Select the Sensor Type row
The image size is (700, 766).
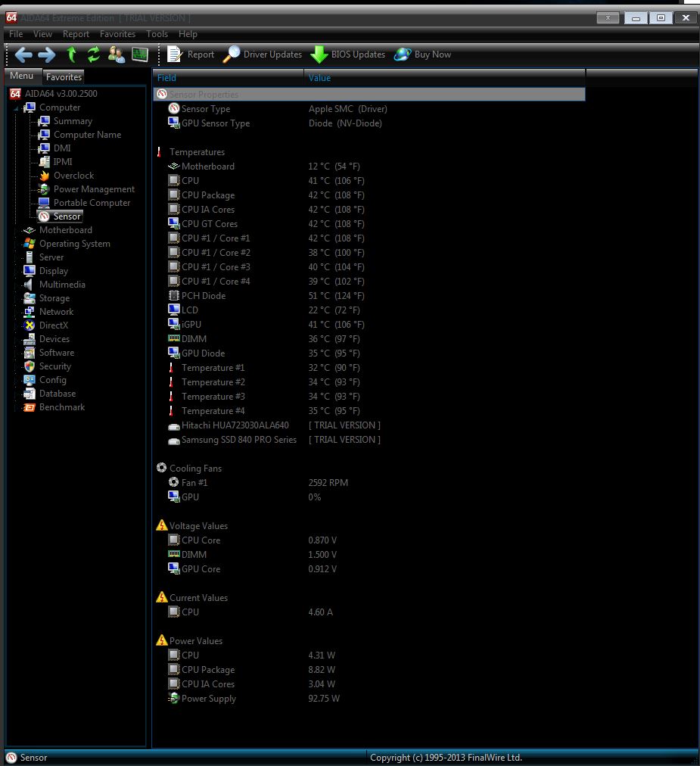pyautogui.click(x=369, y=109)
